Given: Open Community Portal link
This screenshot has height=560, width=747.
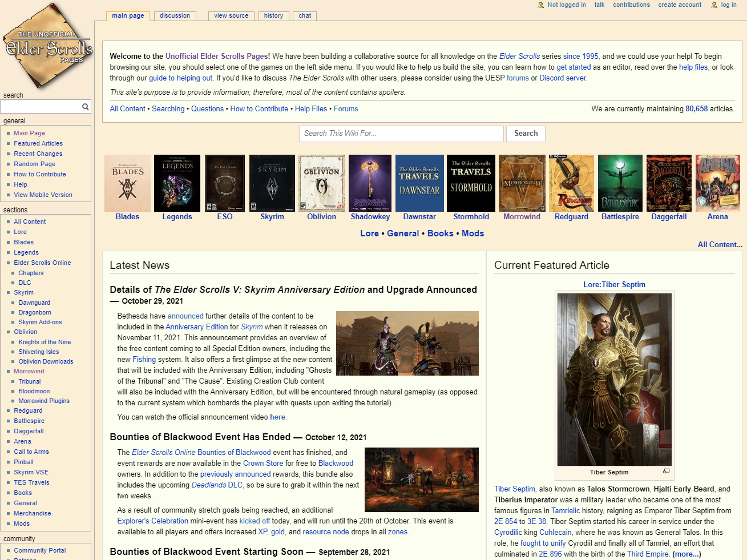Looking at the screenshot, I should tap(40, 551).
